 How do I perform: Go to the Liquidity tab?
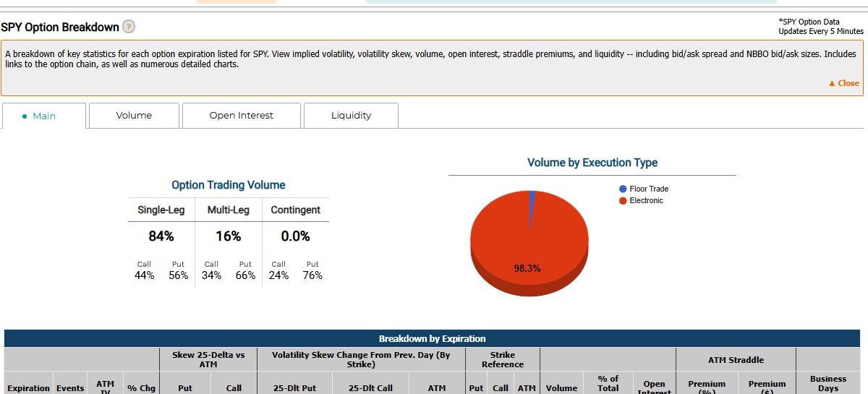[351, 116]
